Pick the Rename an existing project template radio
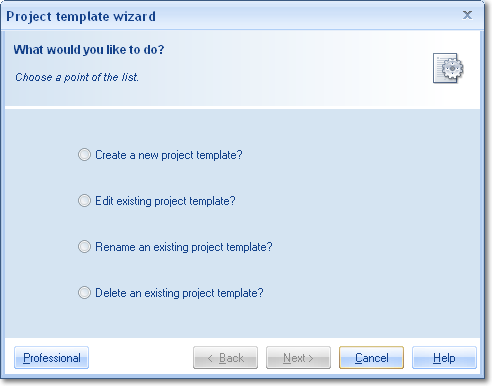 [x=84, y=247]
